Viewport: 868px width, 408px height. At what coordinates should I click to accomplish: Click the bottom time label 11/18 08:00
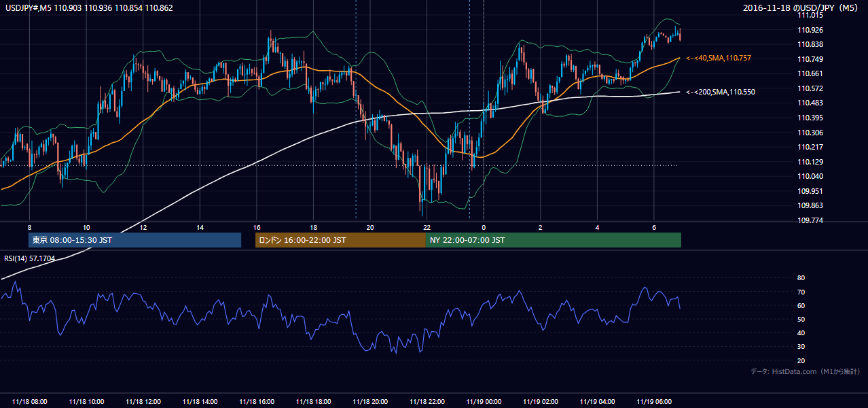coord(29,402)
